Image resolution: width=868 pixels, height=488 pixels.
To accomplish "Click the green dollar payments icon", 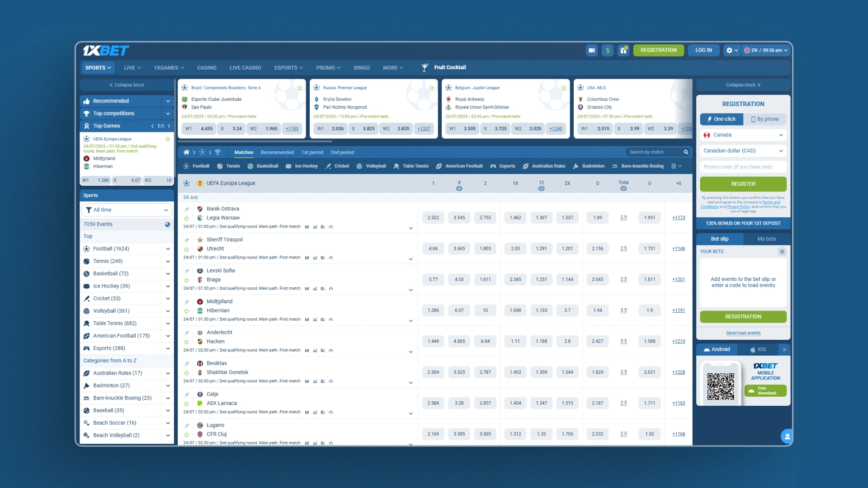I will coord(608,50).
